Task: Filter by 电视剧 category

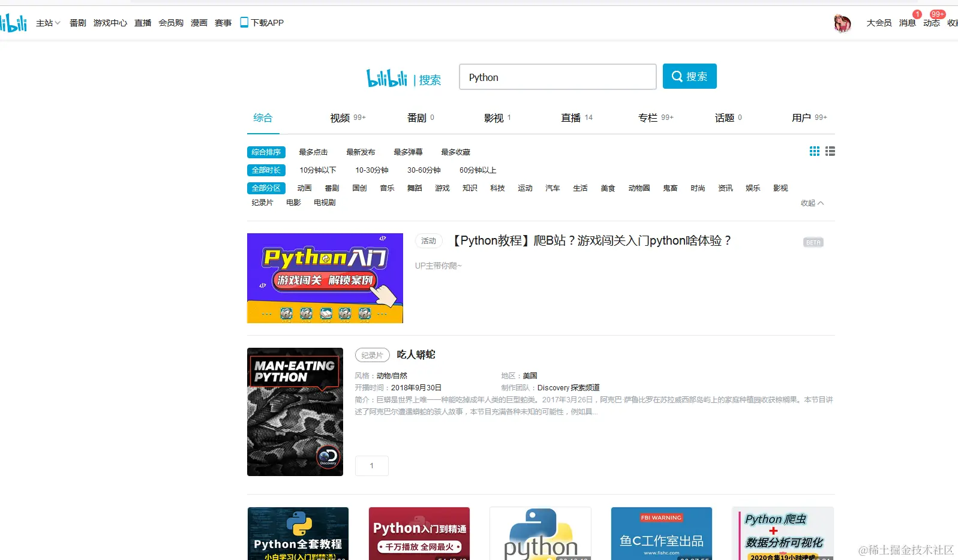Action: point(325,203)
